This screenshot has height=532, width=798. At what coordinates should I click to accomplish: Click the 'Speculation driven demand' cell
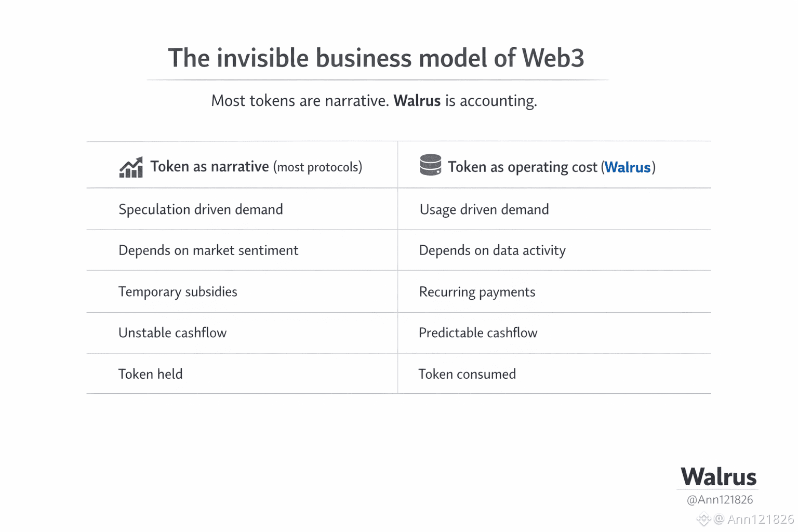pos(201,209)
